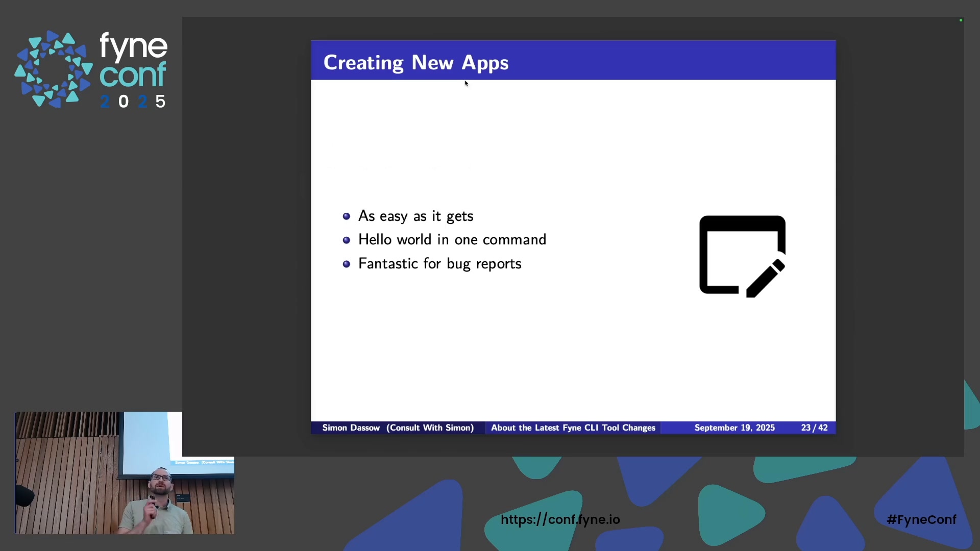Click the bullet before 'As easy as it gets'

(x=347, y=216)
